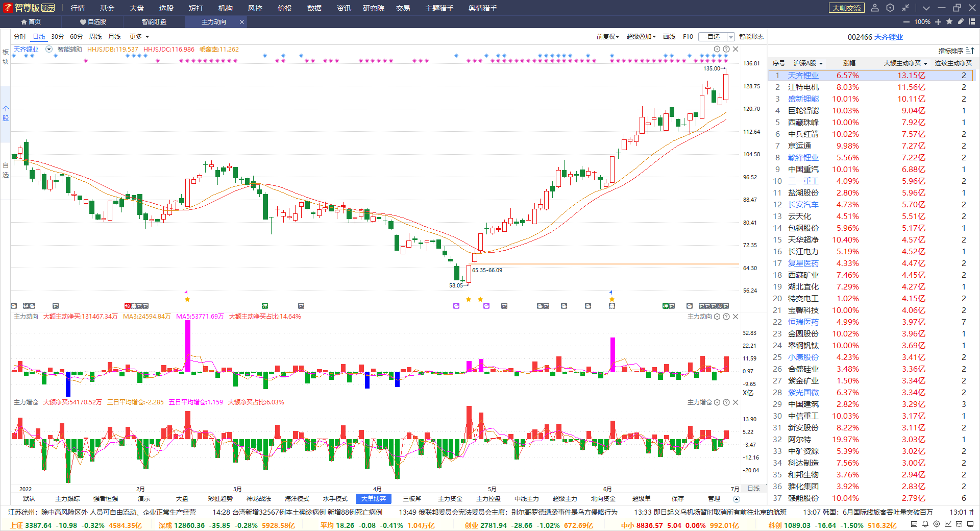Open the user account icon in title bar
The width and height of the screenshot is (980, 531).
875,8
